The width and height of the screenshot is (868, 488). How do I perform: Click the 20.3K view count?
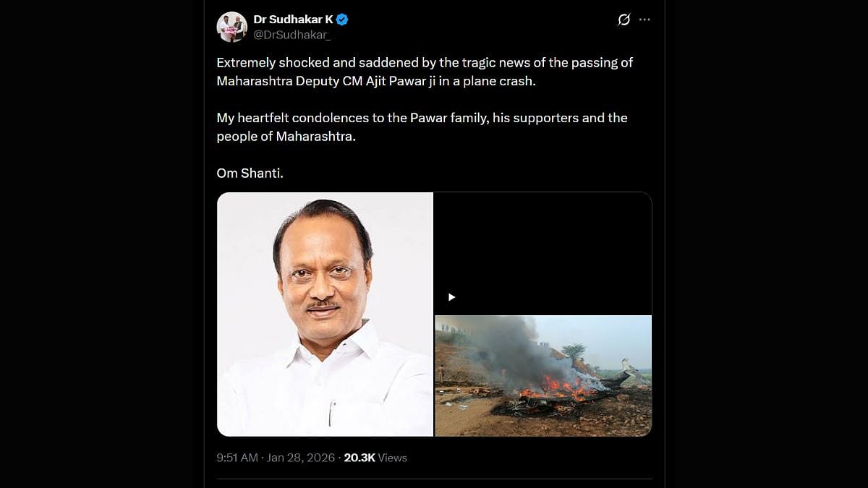tap(359, 458)
